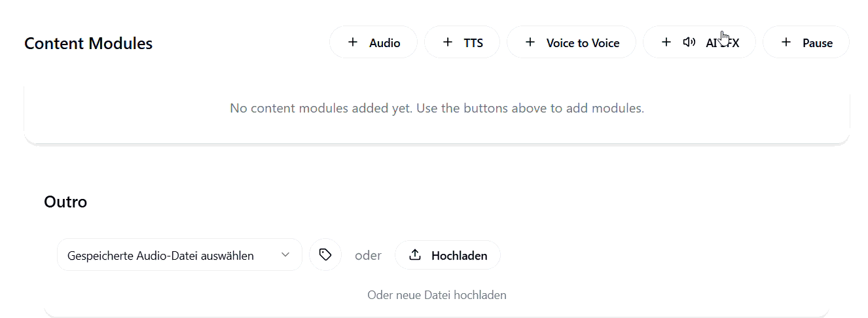Click the plus icon beside Pause

(x=786, y=43)
